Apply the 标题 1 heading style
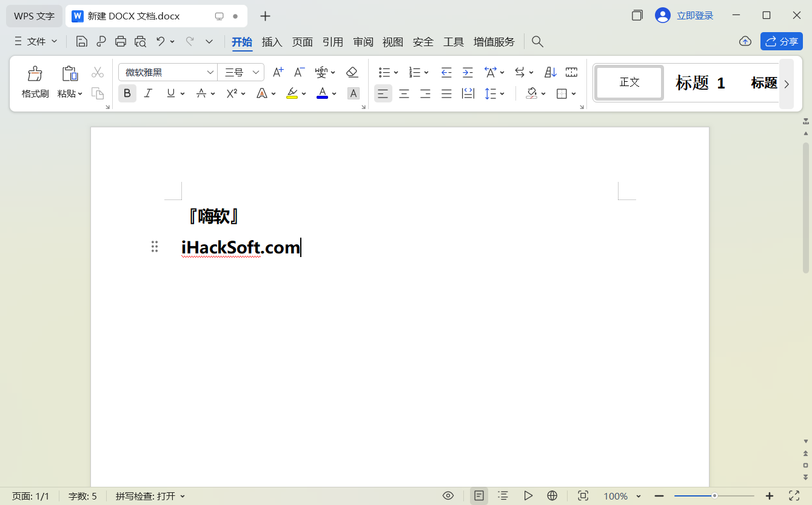The width and height of the screenshot is (812, 505). point(700,83)
